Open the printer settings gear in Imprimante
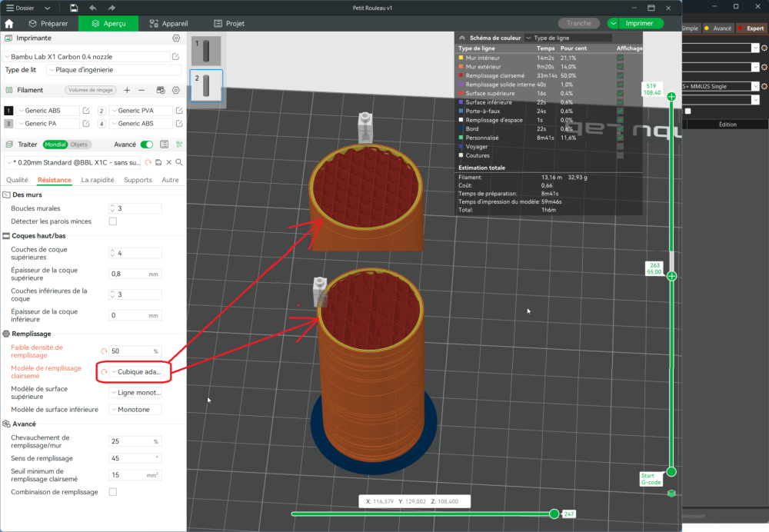769x532 pixels. (176, 38)
